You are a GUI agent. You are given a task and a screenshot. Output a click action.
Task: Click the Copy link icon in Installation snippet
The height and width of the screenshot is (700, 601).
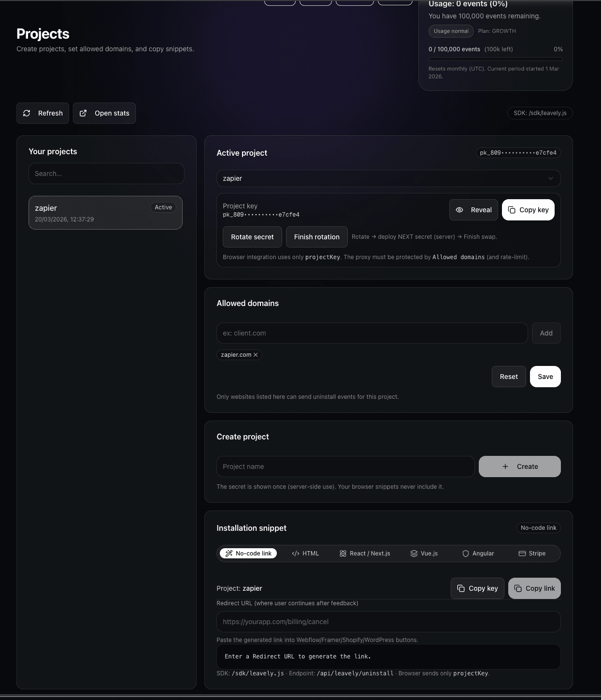(x=517, y=588)
